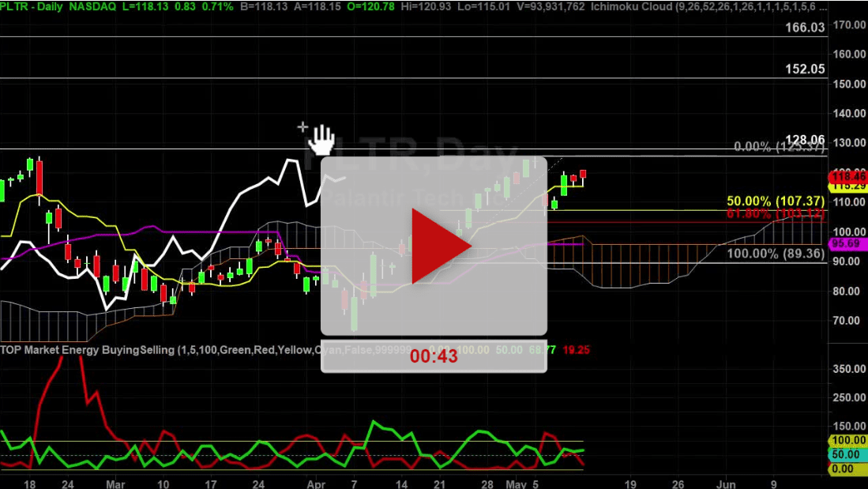Click the 00:43 video duration label

(x=434, y=356)
